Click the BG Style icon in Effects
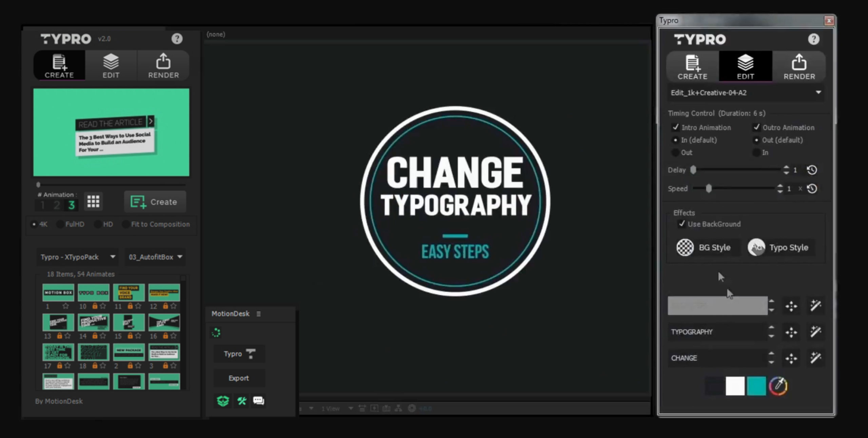 [684, 248]
